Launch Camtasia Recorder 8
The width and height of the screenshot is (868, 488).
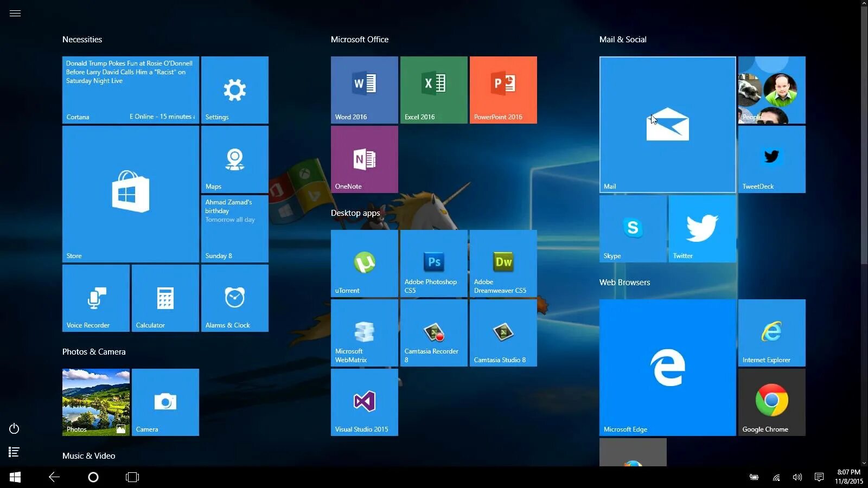point(434,333)
